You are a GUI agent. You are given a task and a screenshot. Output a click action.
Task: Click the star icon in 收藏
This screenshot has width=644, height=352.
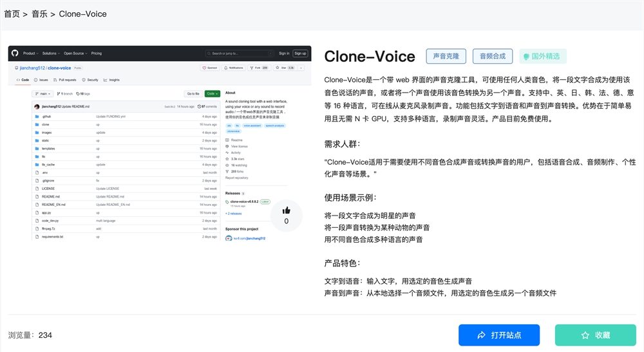tap(585, 335)
